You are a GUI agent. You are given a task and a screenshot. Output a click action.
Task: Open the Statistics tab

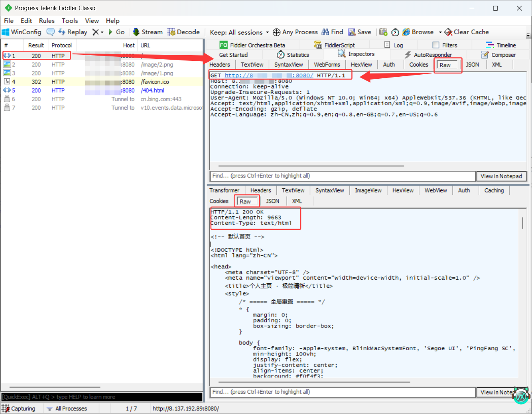[x=293, y=55]
